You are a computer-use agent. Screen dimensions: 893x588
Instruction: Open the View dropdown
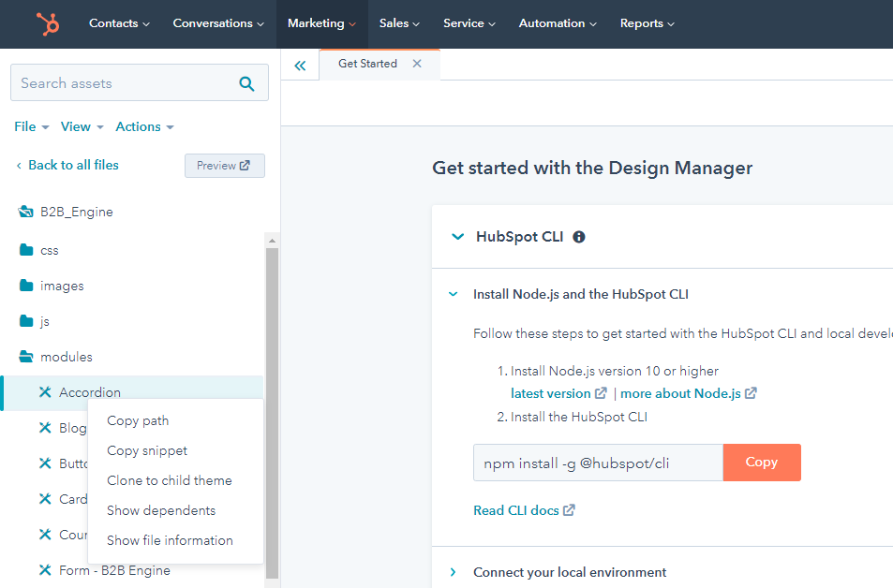[x=82, y=126]
